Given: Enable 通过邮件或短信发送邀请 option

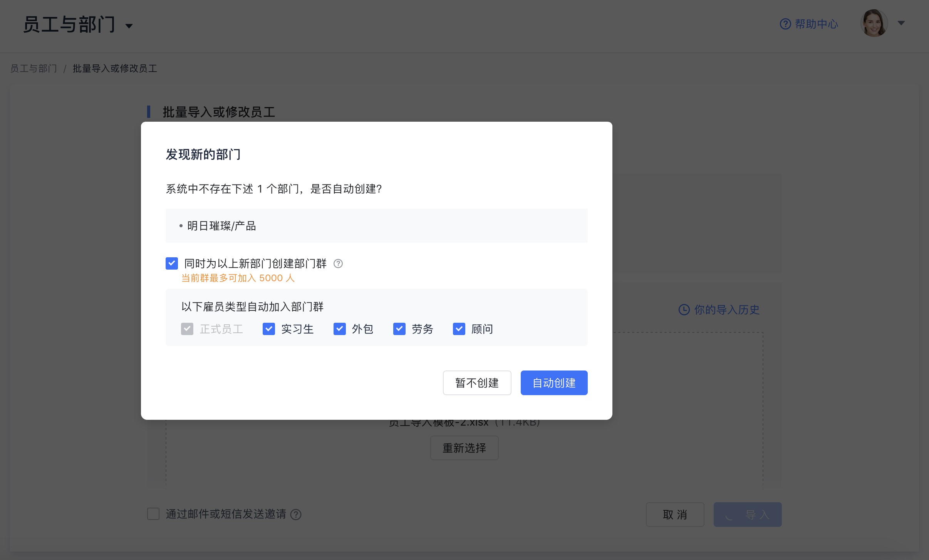Looking at the screenshot, I should point(153,513).
